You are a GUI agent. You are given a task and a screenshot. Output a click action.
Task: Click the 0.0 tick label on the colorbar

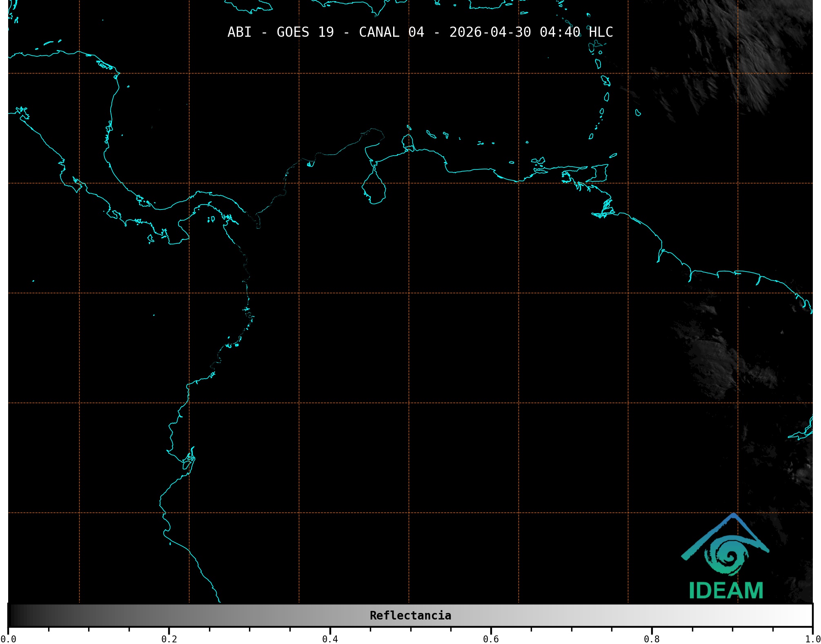(8, 639)
